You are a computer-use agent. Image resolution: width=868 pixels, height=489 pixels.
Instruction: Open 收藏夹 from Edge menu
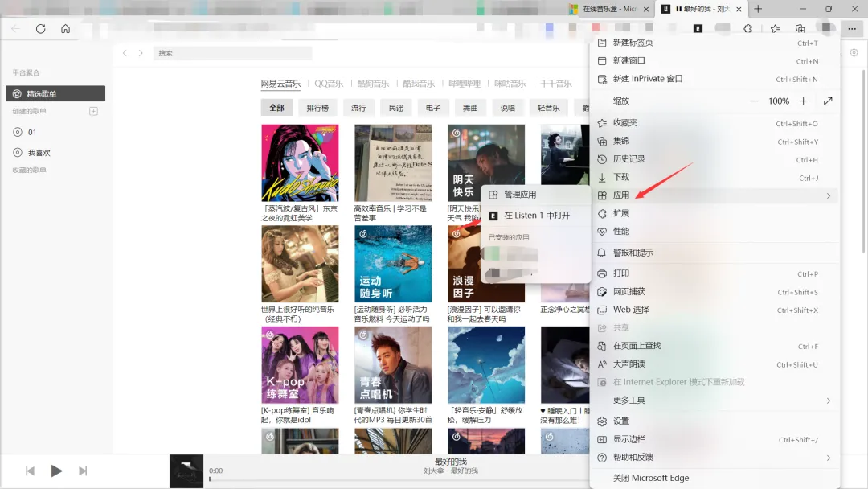(x=714, y=123)
